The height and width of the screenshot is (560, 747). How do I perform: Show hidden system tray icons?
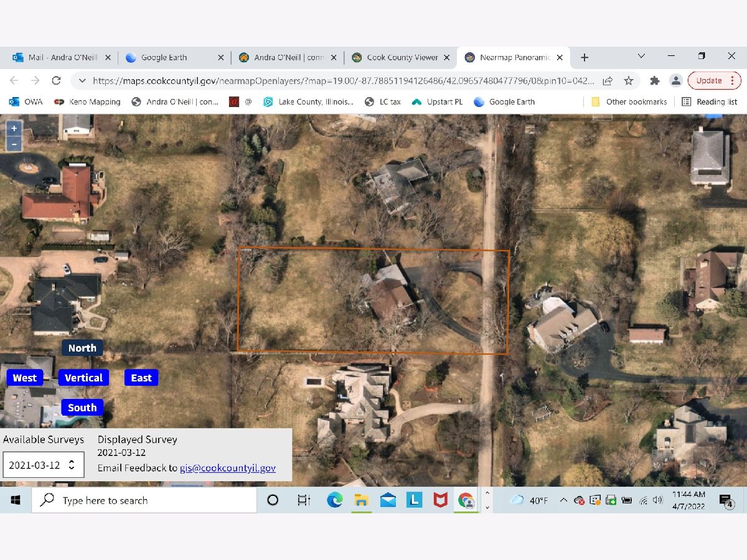(x=563, y=500)
